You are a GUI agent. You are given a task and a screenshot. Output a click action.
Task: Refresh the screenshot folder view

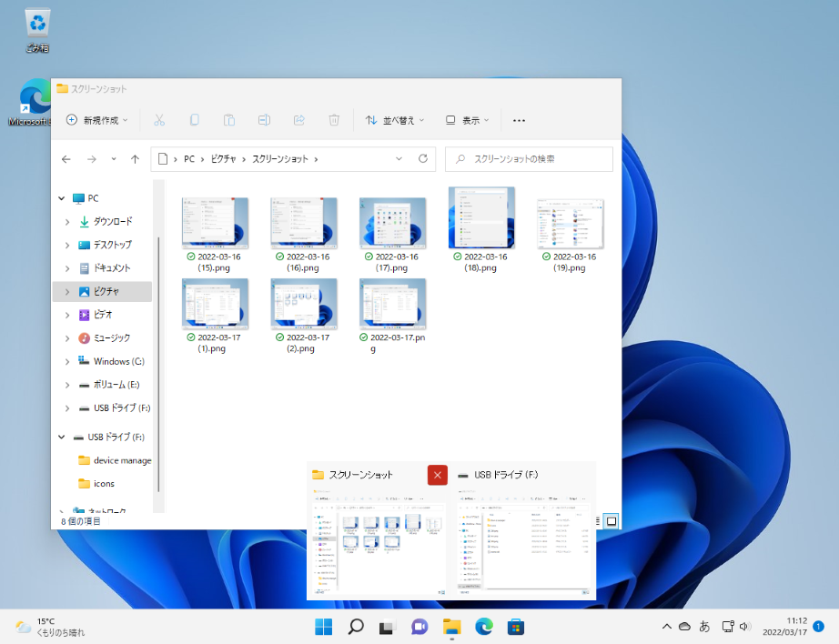click(x=423, y=159)
